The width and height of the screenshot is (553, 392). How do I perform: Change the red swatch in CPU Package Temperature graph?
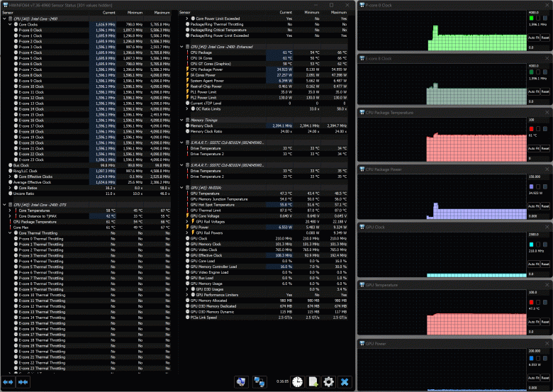click(x=532, y=129)
